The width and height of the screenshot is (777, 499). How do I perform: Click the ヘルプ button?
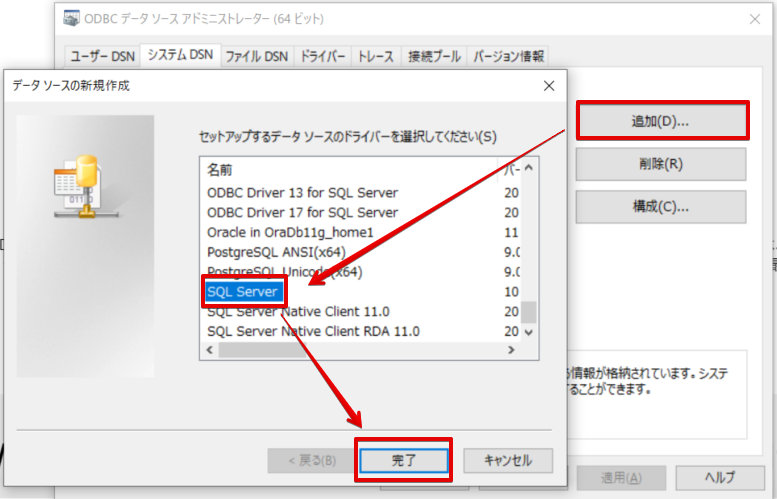(720, 477)
